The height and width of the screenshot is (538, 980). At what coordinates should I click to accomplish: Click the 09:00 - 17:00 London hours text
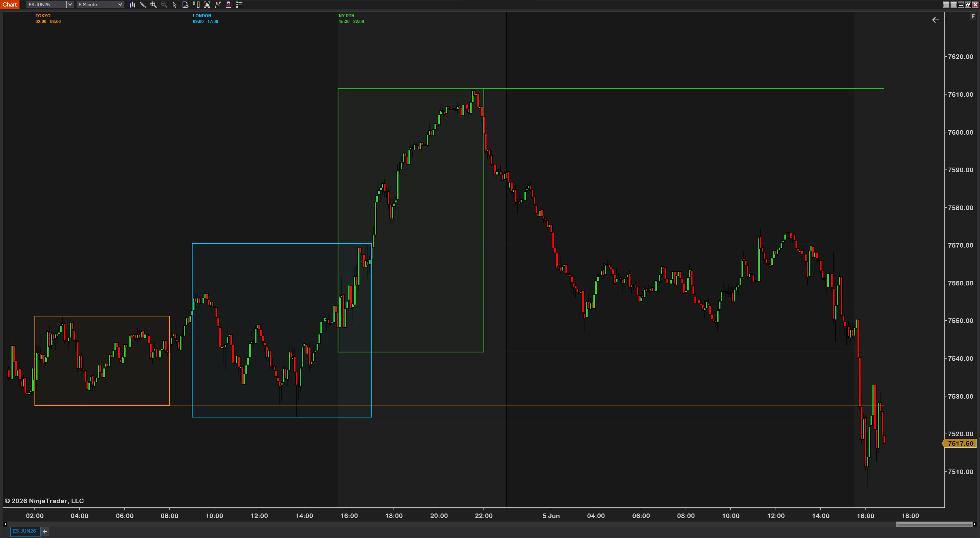(206, 21)
